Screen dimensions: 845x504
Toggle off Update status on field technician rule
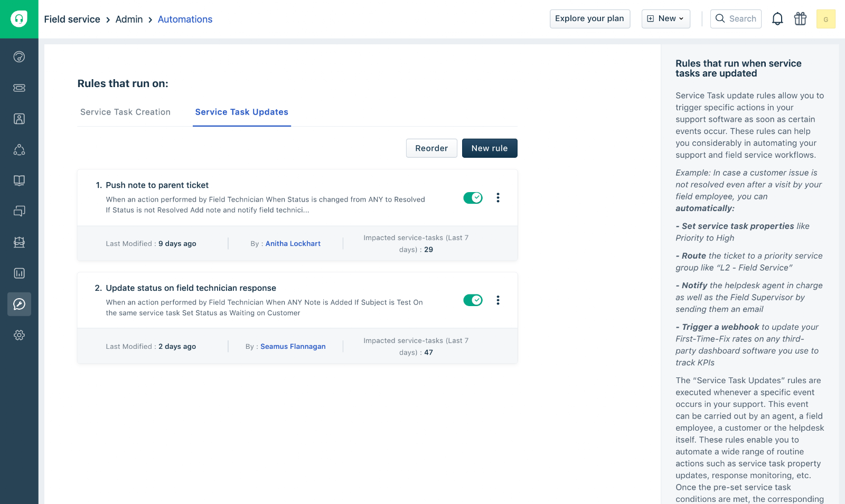[473, 300]
